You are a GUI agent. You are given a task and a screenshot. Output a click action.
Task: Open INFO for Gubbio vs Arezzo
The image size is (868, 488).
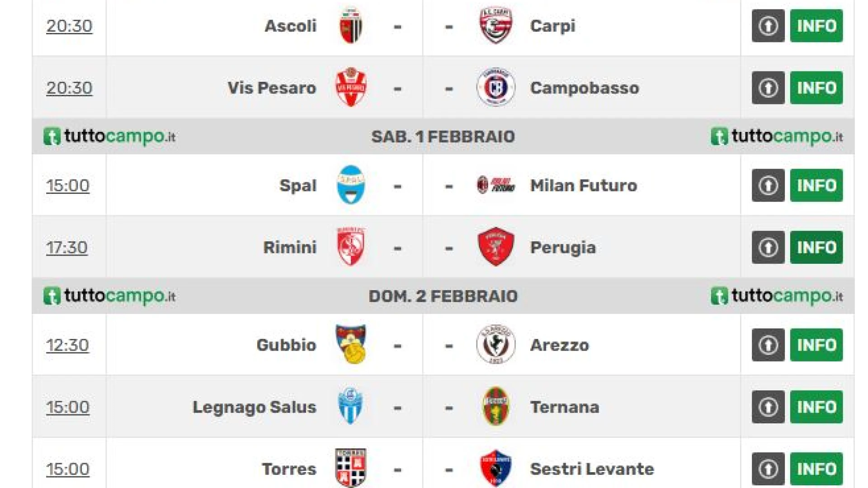816,345
